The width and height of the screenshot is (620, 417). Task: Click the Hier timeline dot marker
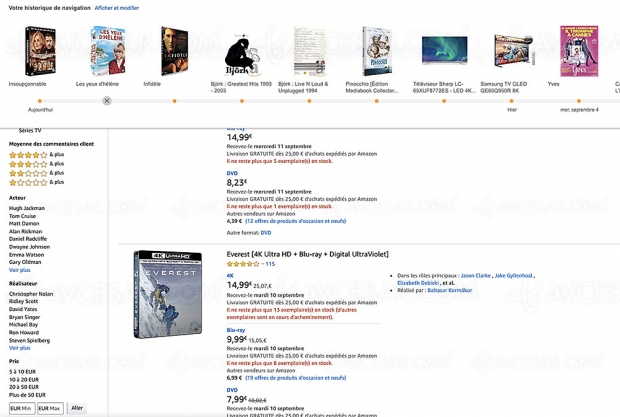click(511, 101)
